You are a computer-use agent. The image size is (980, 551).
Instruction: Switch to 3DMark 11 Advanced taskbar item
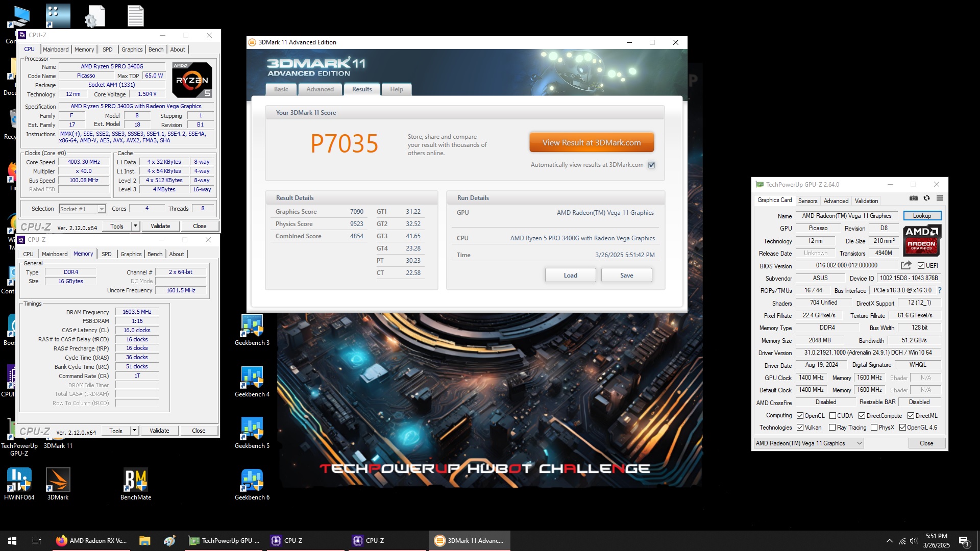click(x=469, y=541)
